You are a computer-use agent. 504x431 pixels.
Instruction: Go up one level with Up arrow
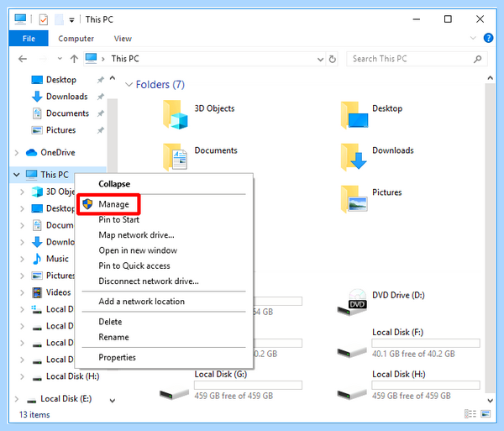click(x=74, y=59)
